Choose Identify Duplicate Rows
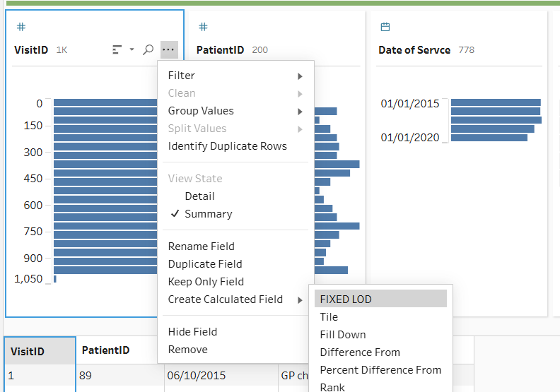Image resolution: width=560 pixels, height=392 pixels. [227, 146]
